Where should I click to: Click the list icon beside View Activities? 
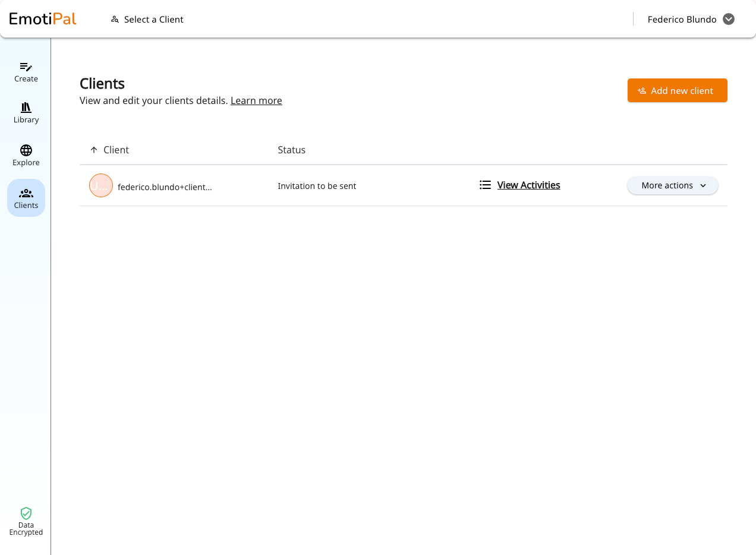pyautogui.click(x=485, y=185)
